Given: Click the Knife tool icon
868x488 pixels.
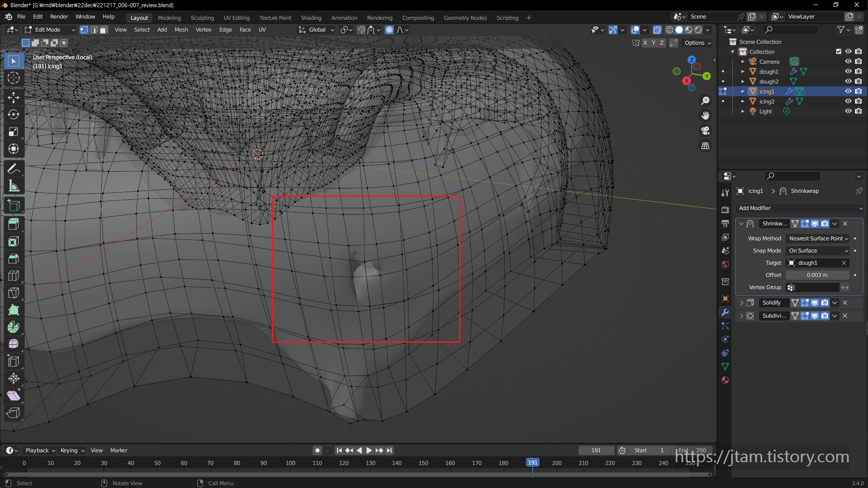Looking at the screenshot, I should (14, 293).
